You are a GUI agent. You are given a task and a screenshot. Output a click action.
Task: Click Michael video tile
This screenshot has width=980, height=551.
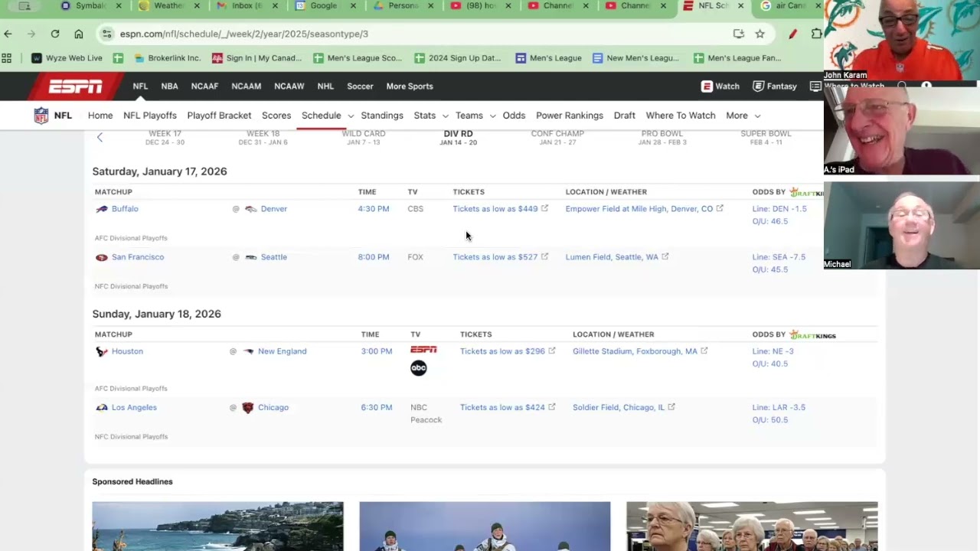click(901, 225)
